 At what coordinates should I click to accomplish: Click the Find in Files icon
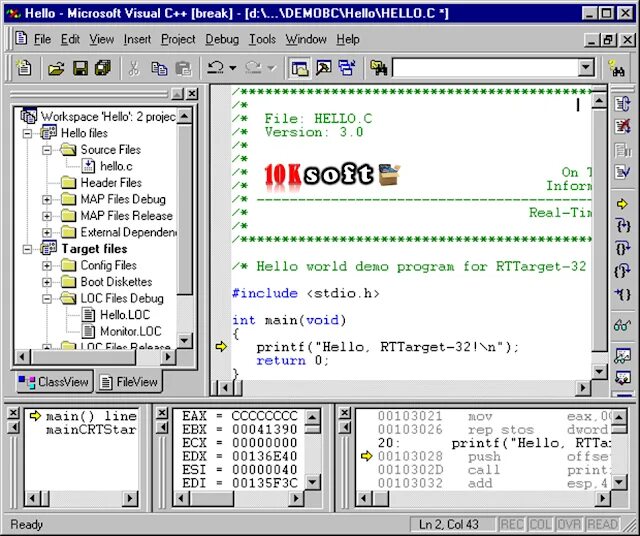click(x=379, y=68)
